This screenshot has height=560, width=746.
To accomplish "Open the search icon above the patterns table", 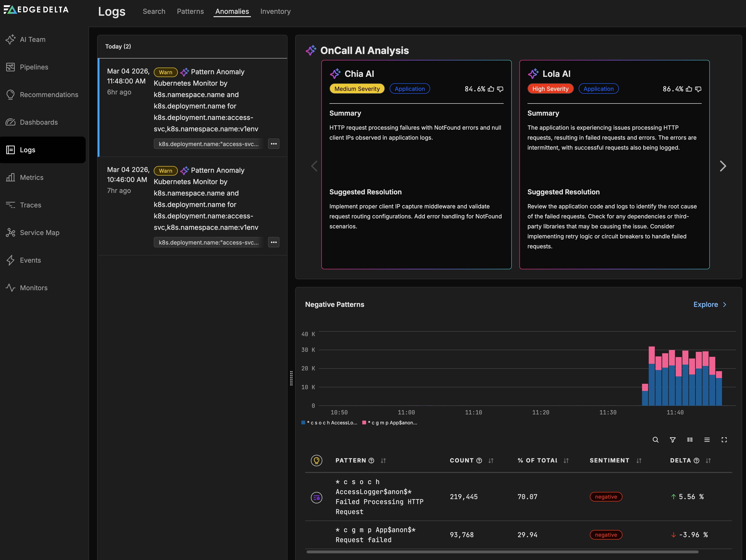I will tap(656, 440).
